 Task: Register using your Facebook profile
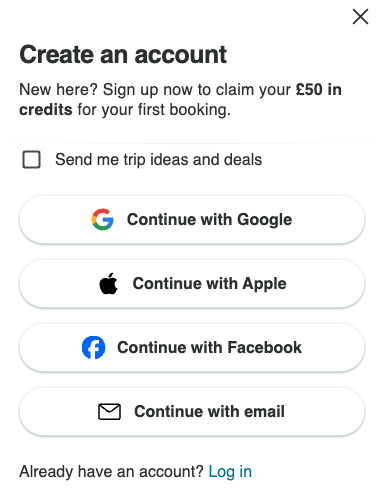[x=192, y=348]
